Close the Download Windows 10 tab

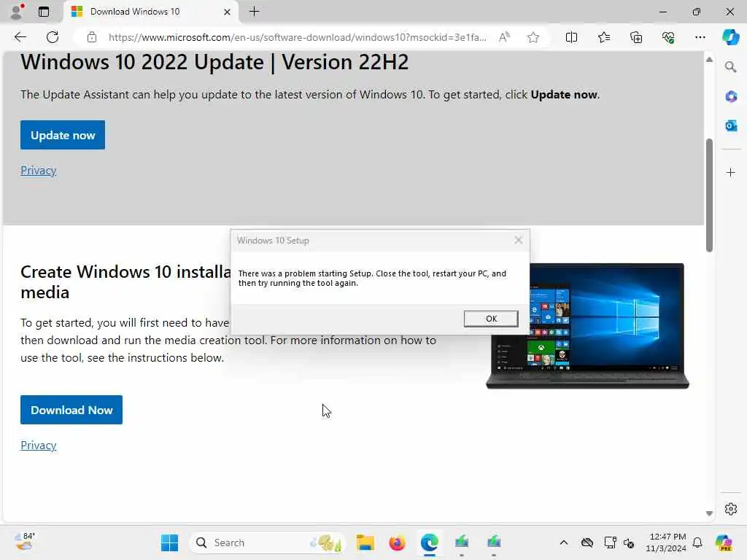coord(228,12)
